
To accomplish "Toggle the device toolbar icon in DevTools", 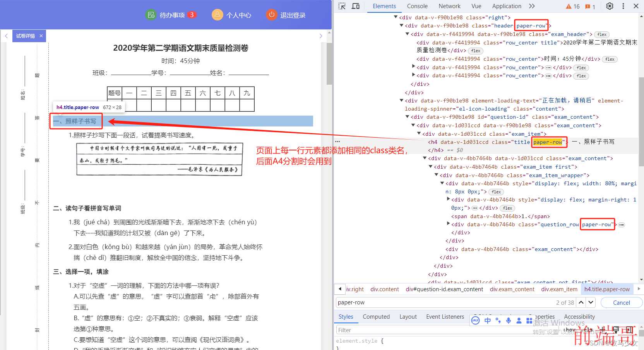I will coord(356,6).
